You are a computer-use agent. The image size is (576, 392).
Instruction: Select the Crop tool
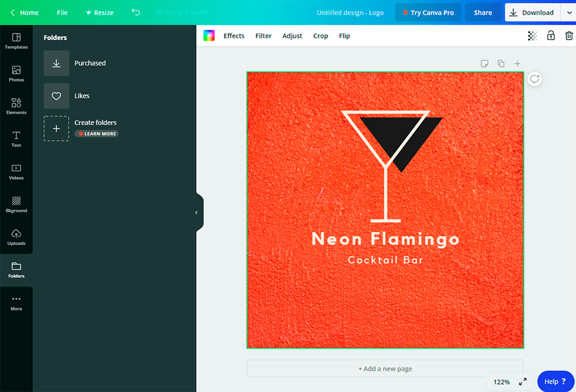(x=320, y=35)
